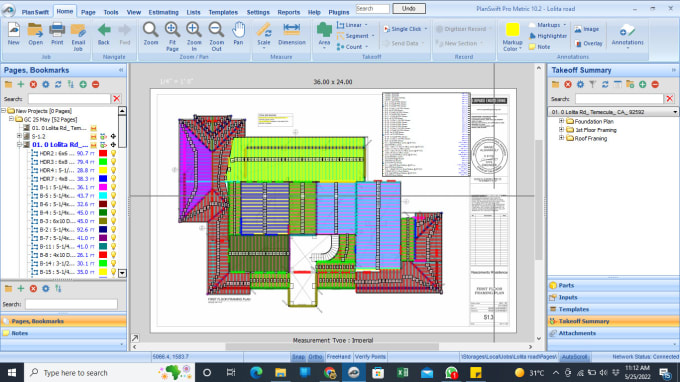The width and height of the screenshot is (680, 382).
Task: Click the Undo button
Action: (x=409, y=8)
